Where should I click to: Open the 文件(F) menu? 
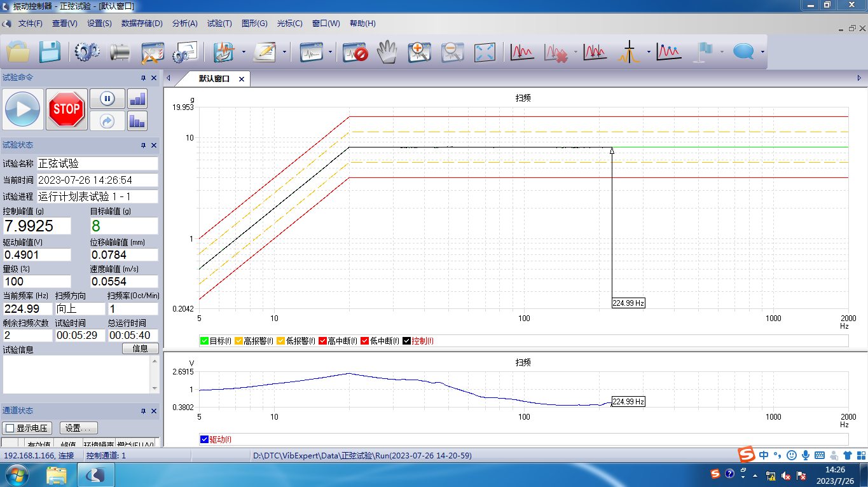click(x=30, y=24)
